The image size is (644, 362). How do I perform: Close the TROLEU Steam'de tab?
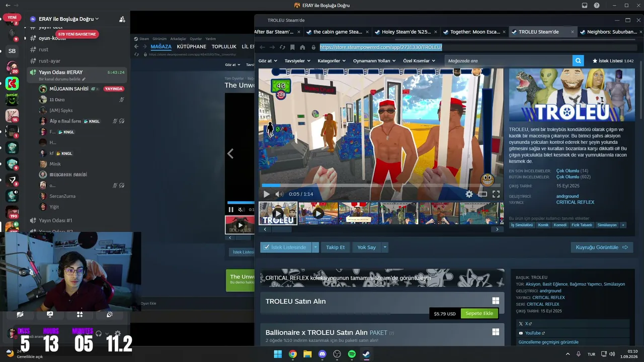coord(572,32)
